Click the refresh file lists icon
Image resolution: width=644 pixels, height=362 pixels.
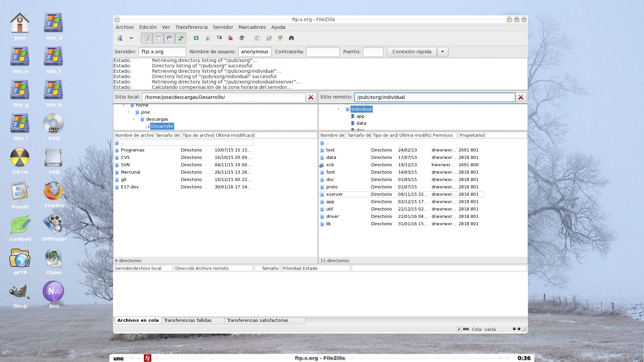pos(196,38)
